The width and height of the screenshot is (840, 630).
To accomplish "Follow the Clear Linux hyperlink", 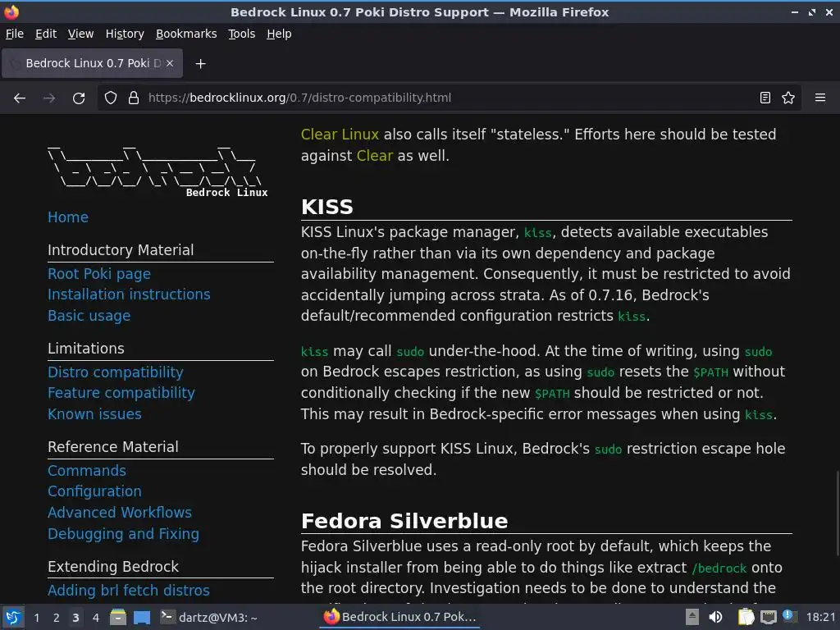I will pos(340,135).
